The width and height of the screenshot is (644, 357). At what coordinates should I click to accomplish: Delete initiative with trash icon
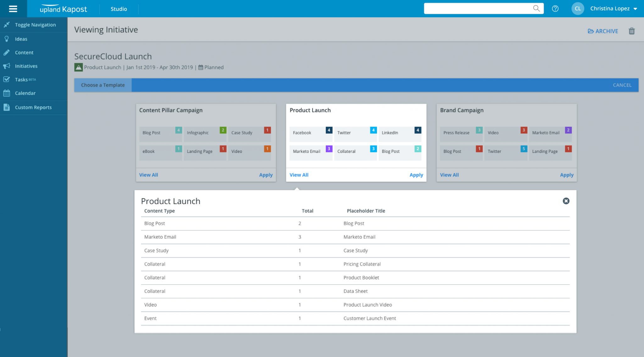click(632, 31)
